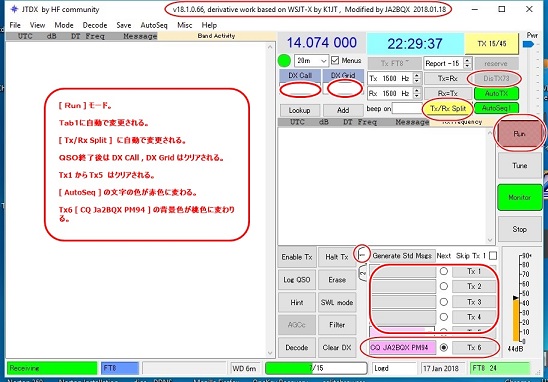Click the Log QSO button

coord(297,280)
